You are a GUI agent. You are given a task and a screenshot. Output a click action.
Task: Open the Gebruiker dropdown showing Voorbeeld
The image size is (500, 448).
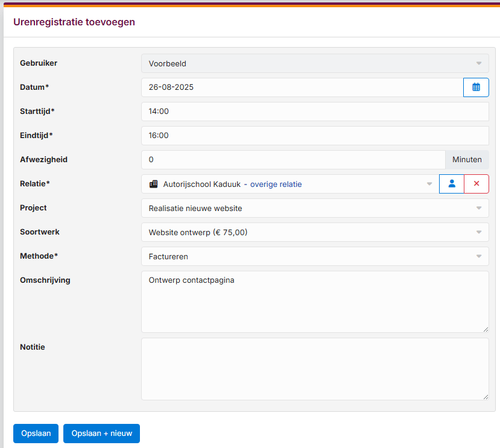tap(315, 63)
